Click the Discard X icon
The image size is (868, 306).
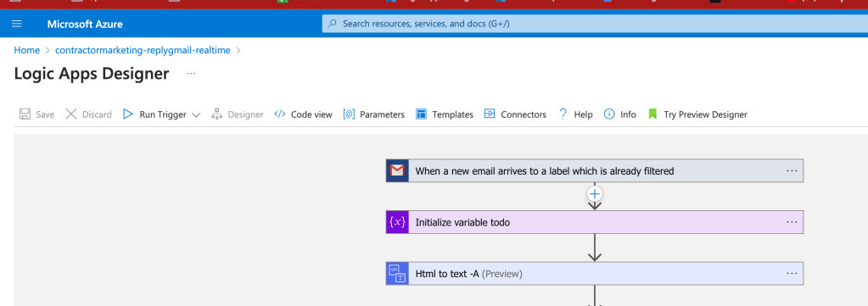71,114
